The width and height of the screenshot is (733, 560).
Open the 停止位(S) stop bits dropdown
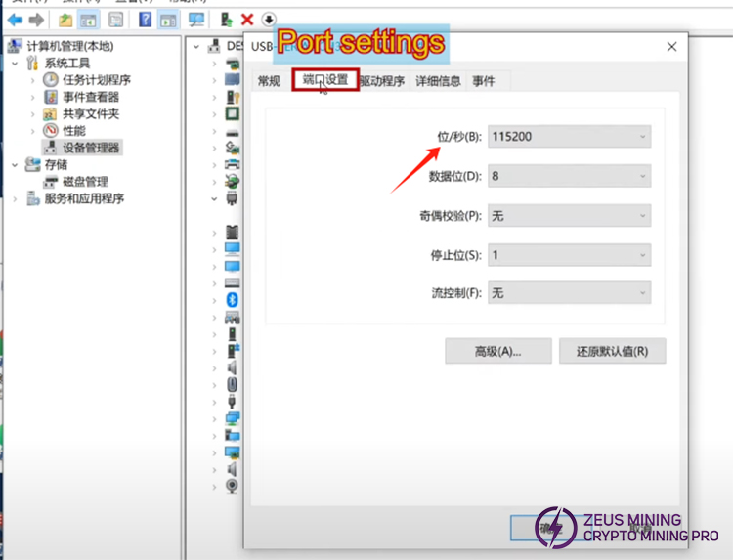pos(569,254)
